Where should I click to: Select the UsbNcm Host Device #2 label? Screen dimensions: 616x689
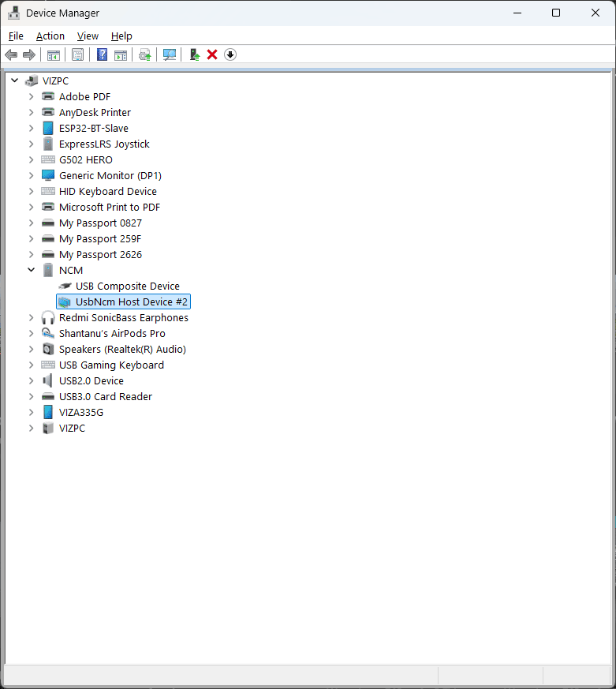click(x=131, y=301)
